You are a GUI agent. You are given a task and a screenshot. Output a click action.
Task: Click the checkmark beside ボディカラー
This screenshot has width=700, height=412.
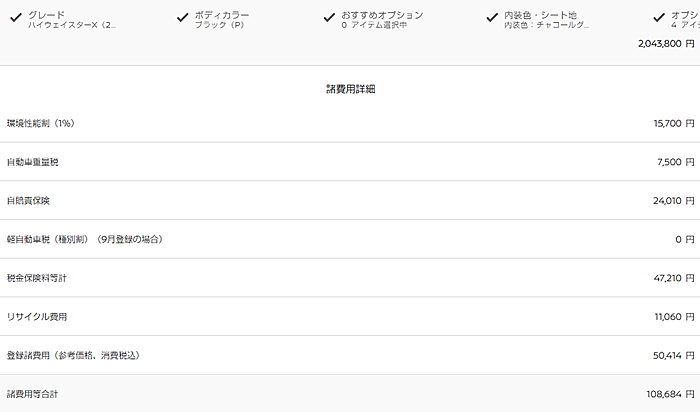[x=181, y=17]
